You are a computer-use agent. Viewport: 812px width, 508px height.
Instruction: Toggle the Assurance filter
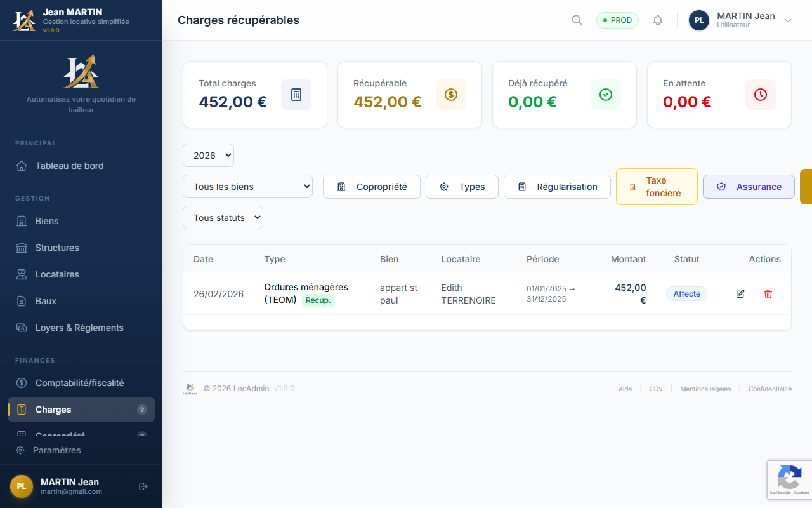click(x=749, y=186)
